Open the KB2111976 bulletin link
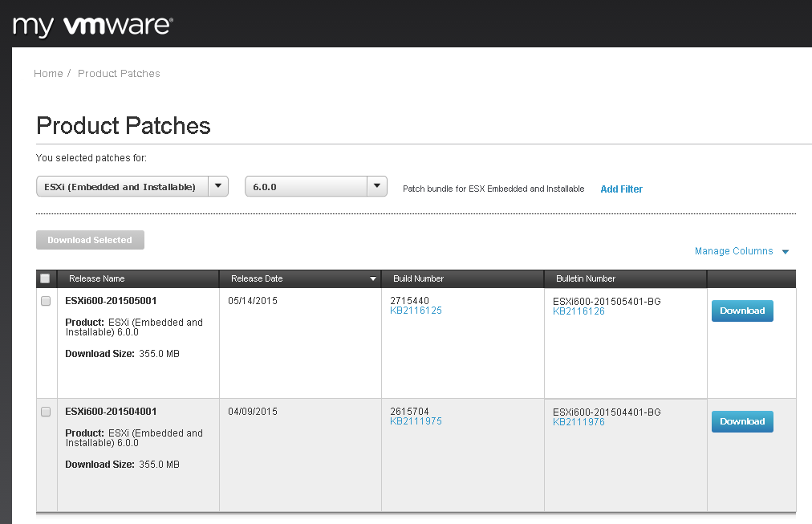The image size is (812, 524). pos(579,422)
